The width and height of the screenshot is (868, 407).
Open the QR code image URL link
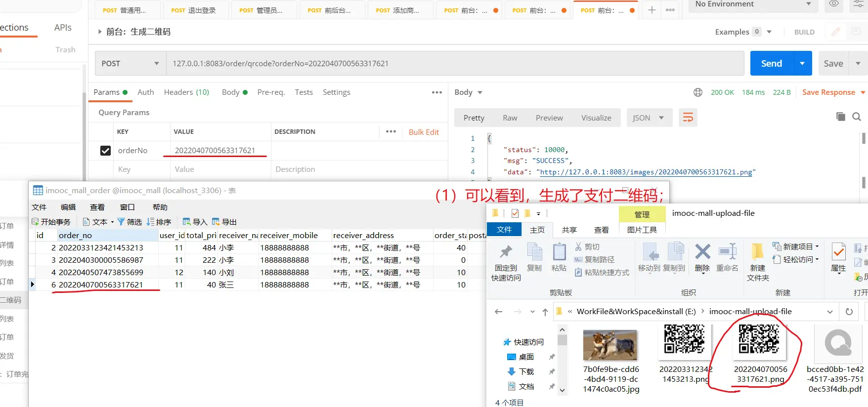[x=646, y=172]
